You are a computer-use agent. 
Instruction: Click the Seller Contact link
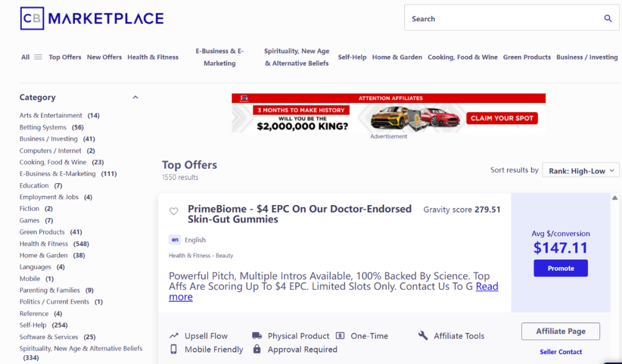(560, 352)
